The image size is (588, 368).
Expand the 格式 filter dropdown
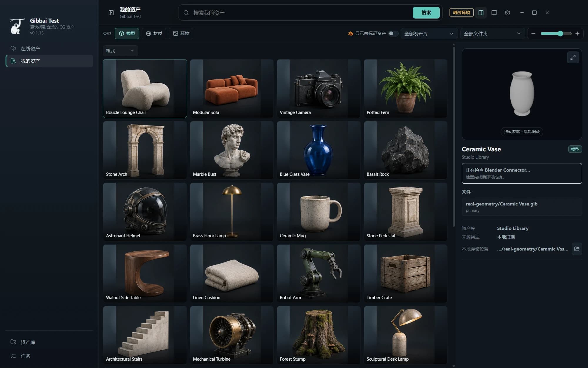tap(120, 51)
